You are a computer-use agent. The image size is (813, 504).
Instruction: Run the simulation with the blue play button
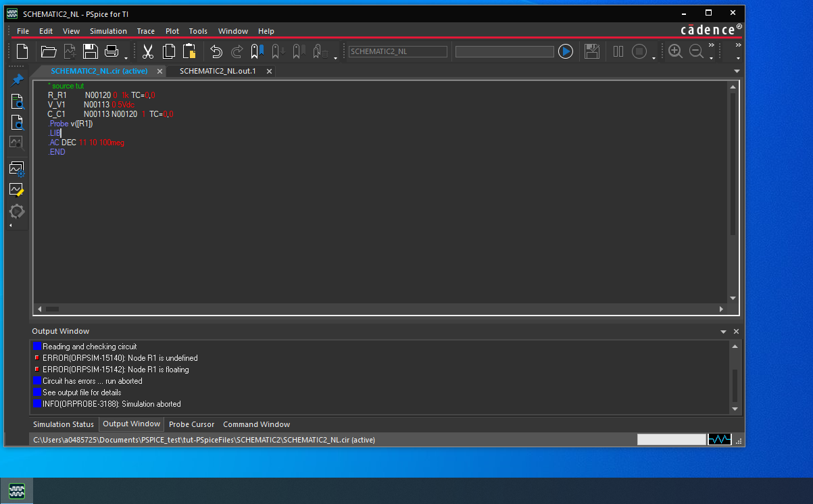(x=566, y=51)
